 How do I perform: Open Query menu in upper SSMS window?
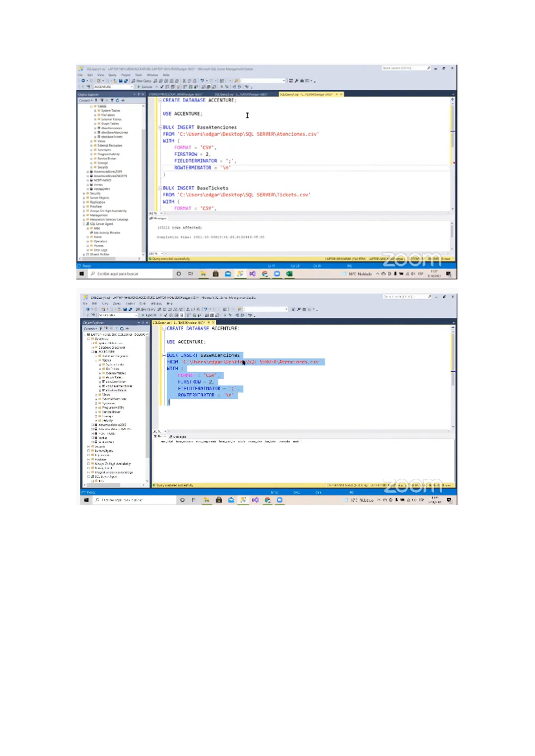[112, 75]
